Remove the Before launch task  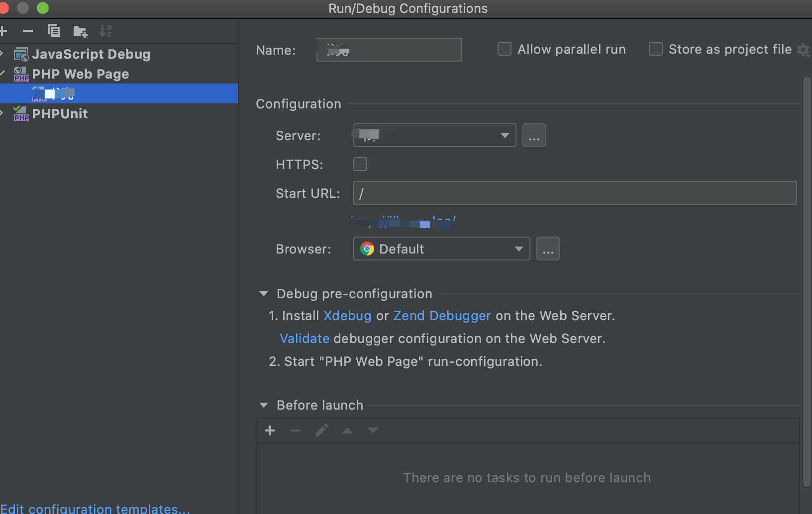[x=296, y=430]
